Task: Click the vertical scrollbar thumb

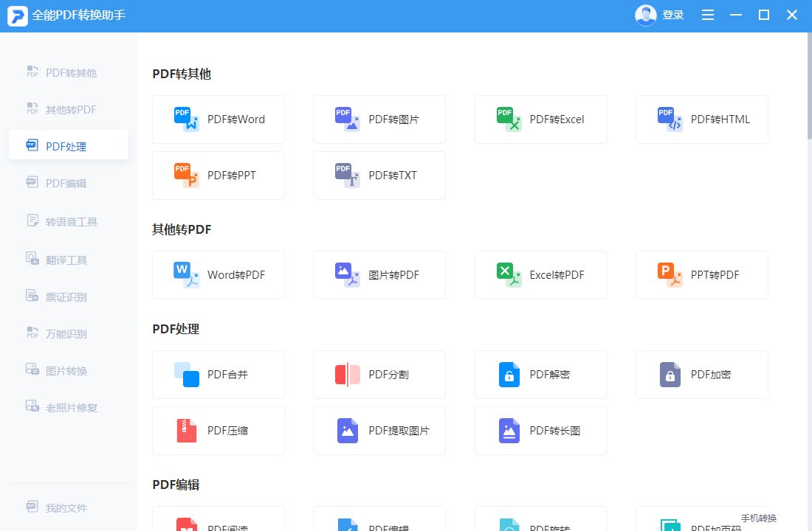Action: click(x=809, y=86)
